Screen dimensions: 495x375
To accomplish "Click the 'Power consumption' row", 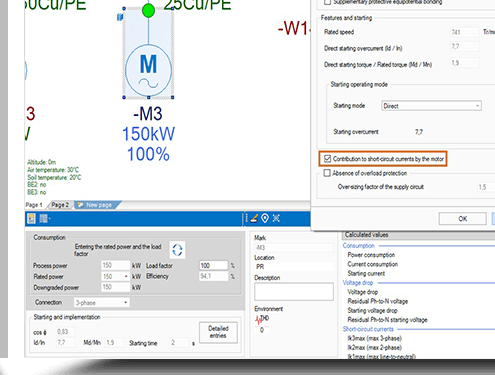I will click(371, 255).
